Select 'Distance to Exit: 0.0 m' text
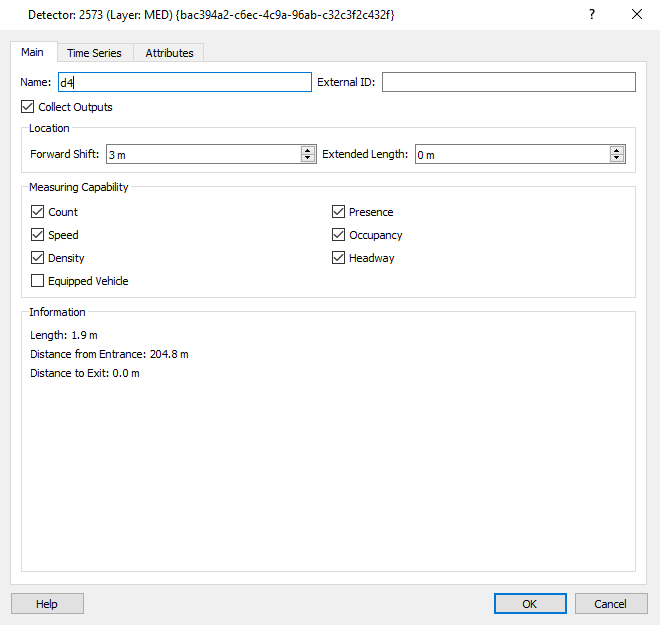The height and width of the screenshot is (625, 660). (x=85, y=373)
